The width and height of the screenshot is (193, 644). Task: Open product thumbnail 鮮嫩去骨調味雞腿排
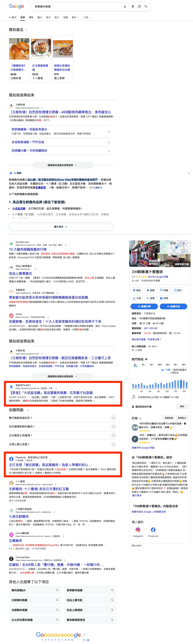63,49
